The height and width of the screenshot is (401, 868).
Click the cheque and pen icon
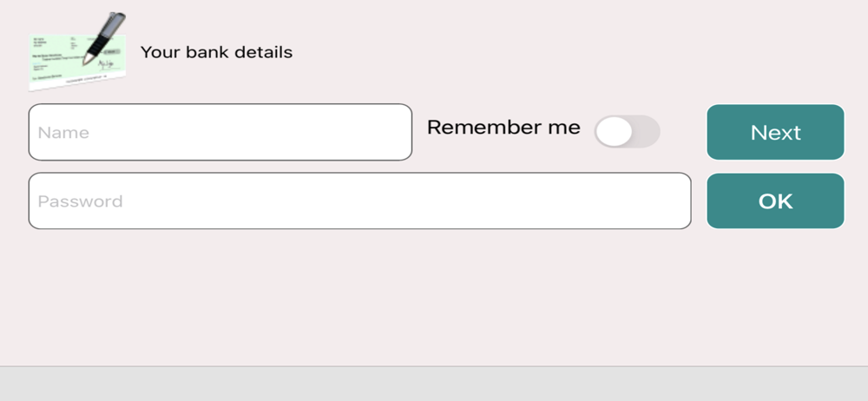[77, 52]
